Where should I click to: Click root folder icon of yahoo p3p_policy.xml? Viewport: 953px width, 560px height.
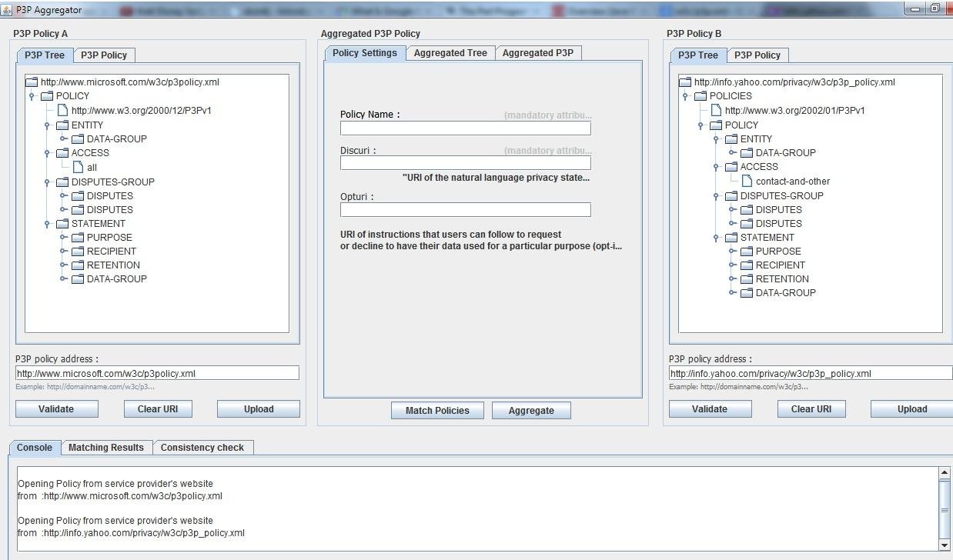(x=685, y=82)
